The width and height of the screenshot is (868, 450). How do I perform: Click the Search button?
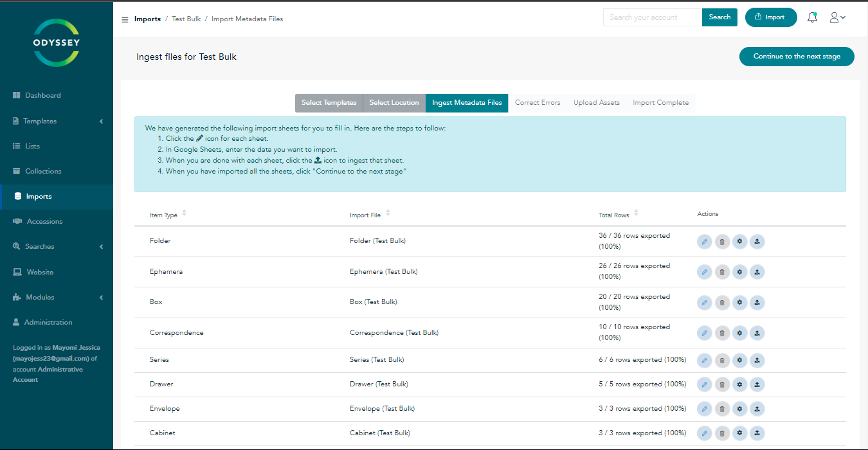tap(719, 17)
